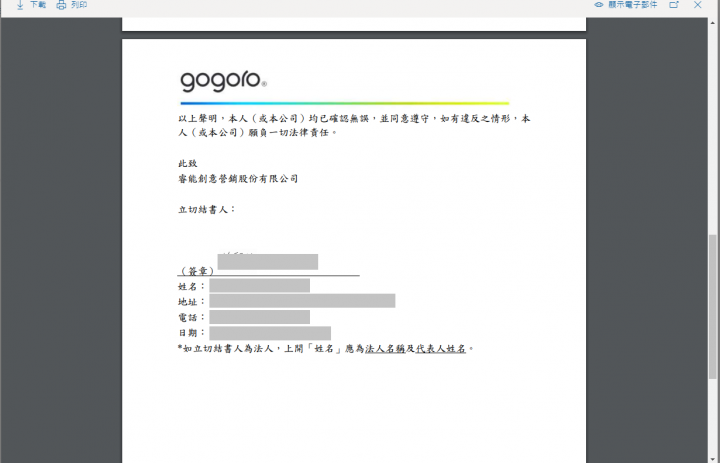720x463 pixels.
Task: Click the download (下載) arrow icon
Action: 20,5
